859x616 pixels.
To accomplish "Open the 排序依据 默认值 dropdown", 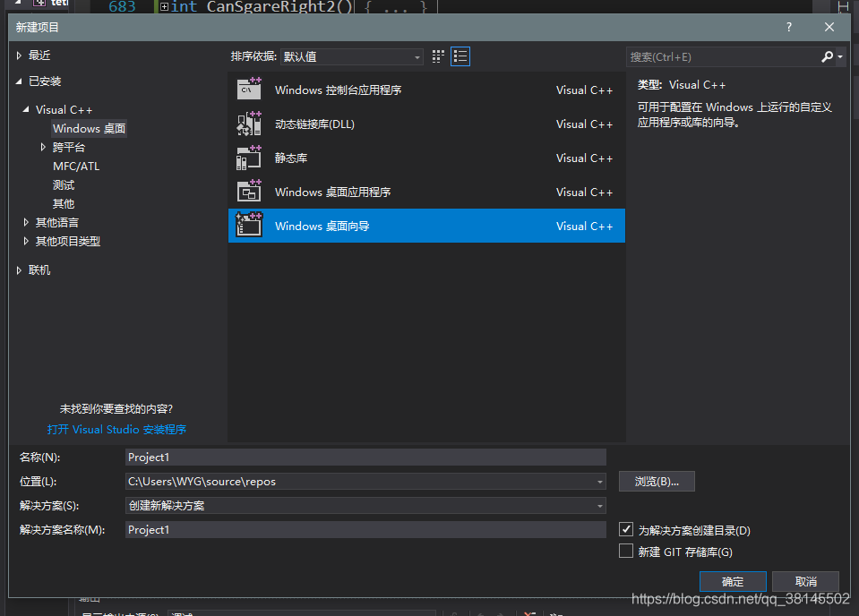I will [352, 56].
